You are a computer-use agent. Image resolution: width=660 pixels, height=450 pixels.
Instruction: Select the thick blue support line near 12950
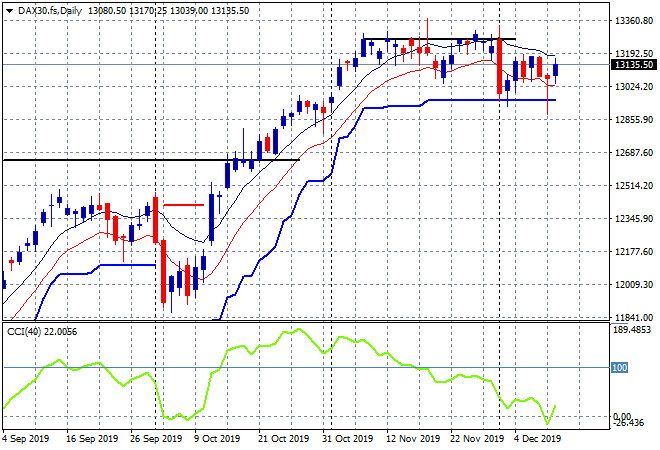click(x=492, y=100)
